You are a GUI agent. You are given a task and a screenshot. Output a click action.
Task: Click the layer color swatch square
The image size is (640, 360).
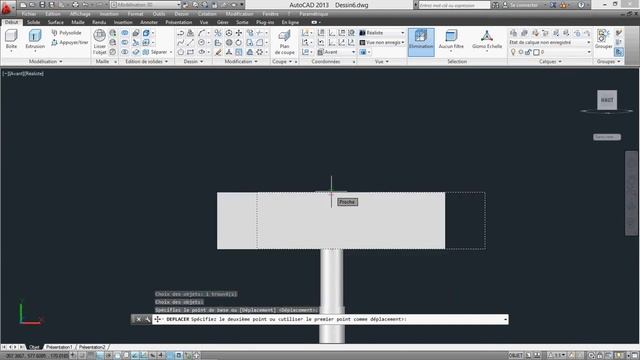coord(536,52)
